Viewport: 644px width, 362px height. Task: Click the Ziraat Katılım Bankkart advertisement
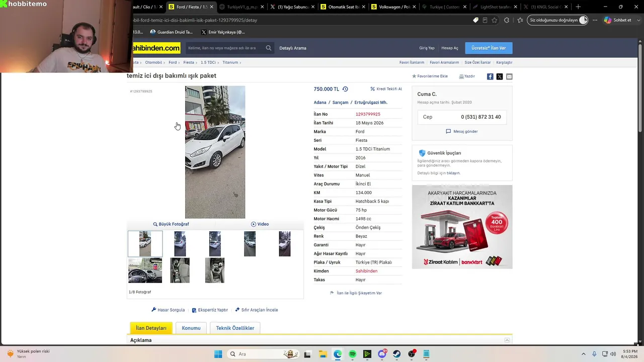[x=462, y=227]
